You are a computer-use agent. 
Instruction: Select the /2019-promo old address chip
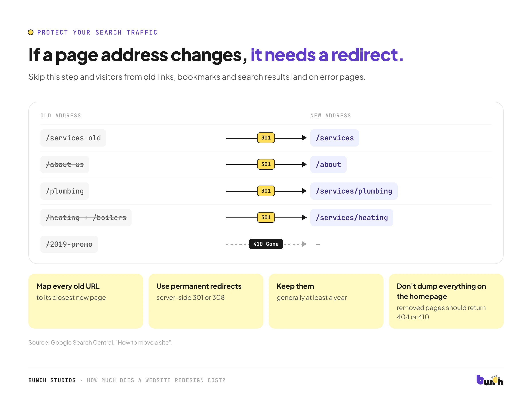point(69,244)
